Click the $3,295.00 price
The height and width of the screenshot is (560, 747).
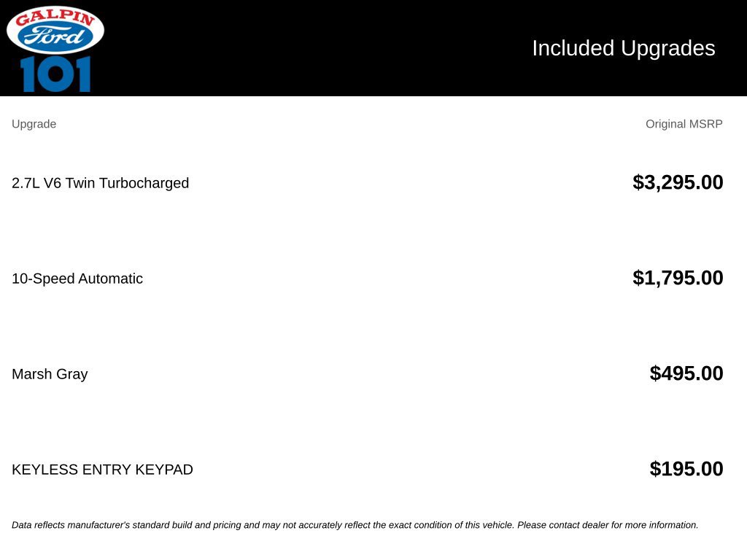click(678, 182)
